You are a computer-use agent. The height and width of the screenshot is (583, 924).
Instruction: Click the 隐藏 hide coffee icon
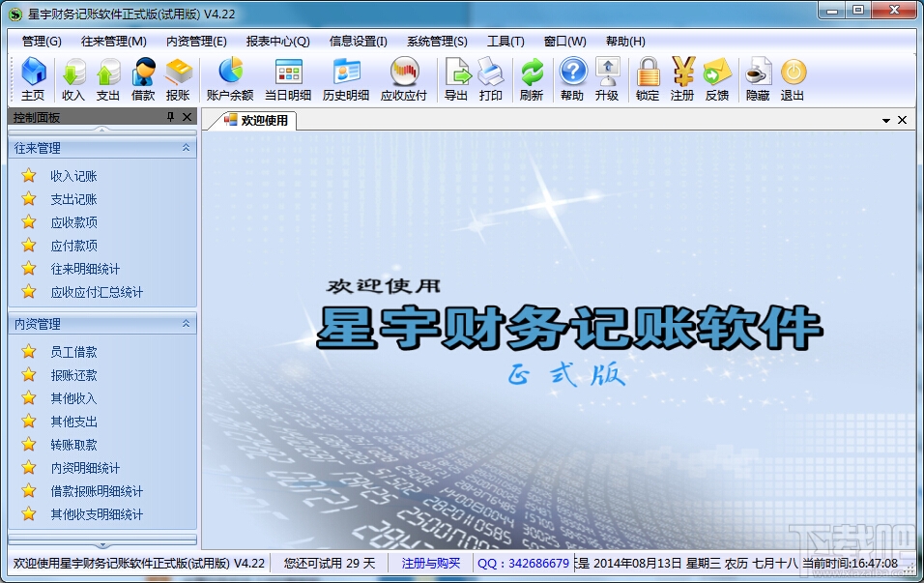tap(758, 79)
